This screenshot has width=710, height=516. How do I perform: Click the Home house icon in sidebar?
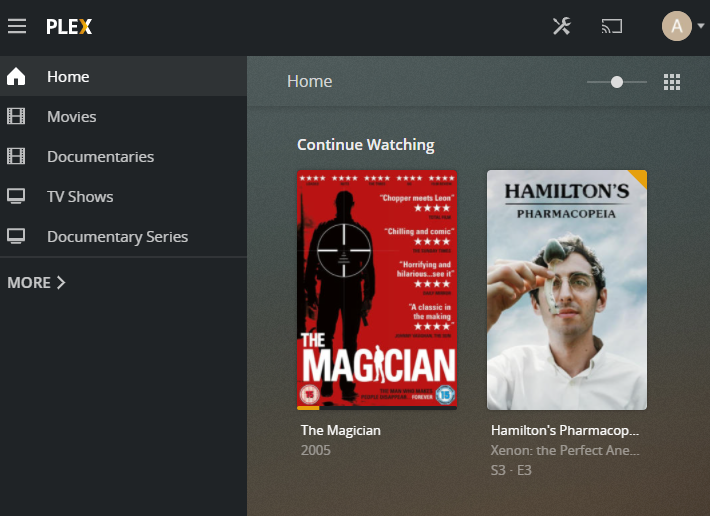(16, 76)
